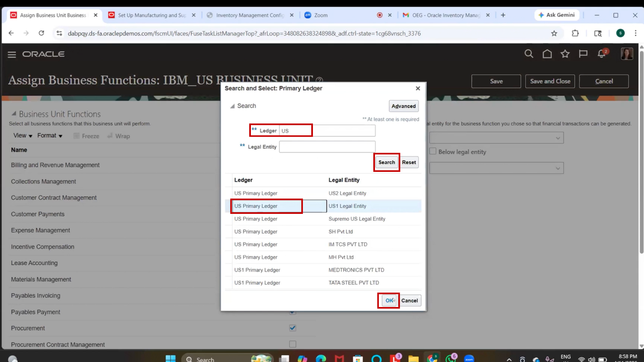The width and height of the screenshot is (644, 362).
Task: Open the Oracle navigator hamburger menu
Action: click(12, 54)
